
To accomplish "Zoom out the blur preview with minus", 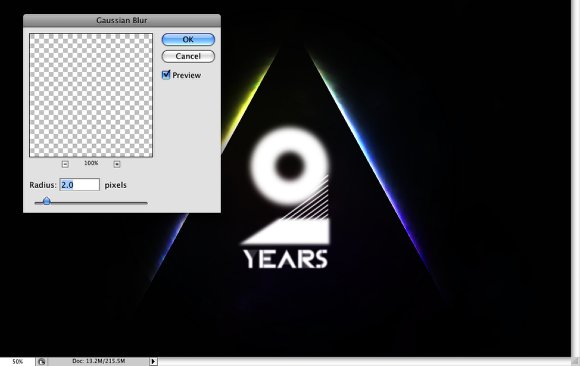I will [65, 164].
